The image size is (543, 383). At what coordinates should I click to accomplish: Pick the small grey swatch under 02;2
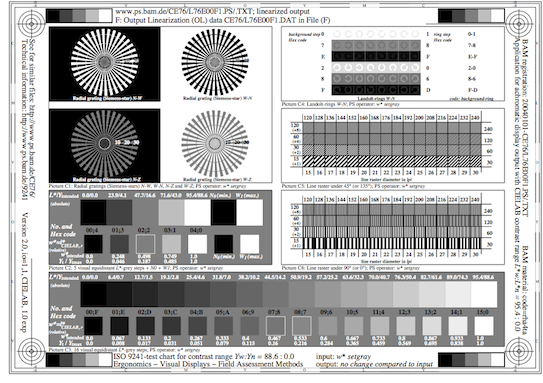tap(145, 244)
